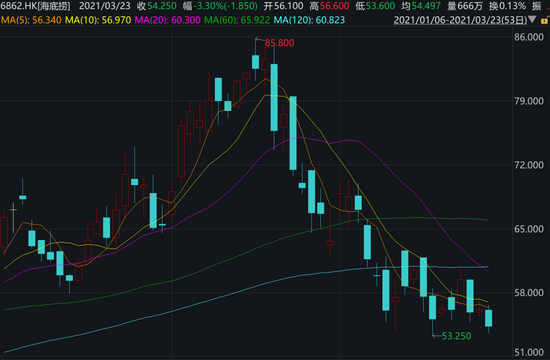Click the closing price 54.250 value

(162, 6)
